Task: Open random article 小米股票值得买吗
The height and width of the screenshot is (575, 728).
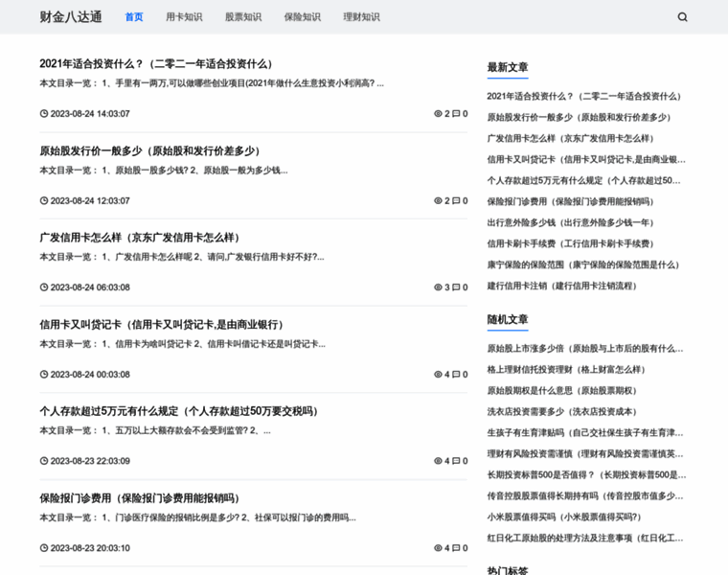Action: [564, 517]
